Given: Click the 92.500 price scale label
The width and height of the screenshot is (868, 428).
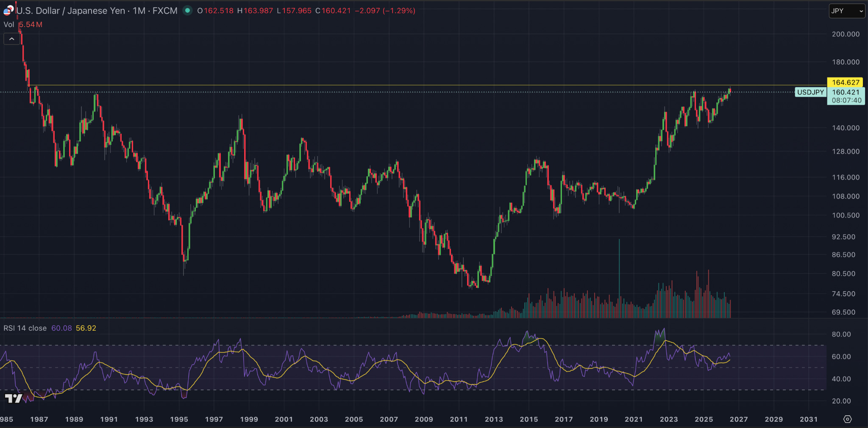Looking at the screenshot, I should 843,237.
